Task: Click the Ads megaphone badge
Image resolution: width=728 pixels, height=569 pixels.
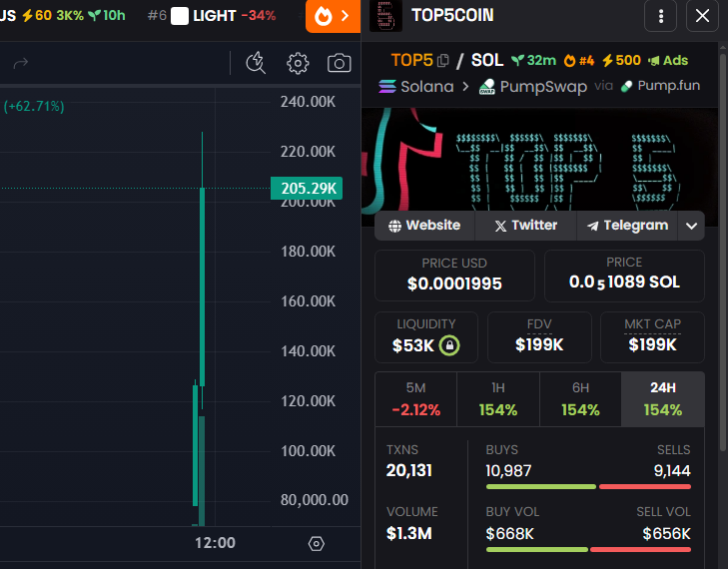Action: 668,60
